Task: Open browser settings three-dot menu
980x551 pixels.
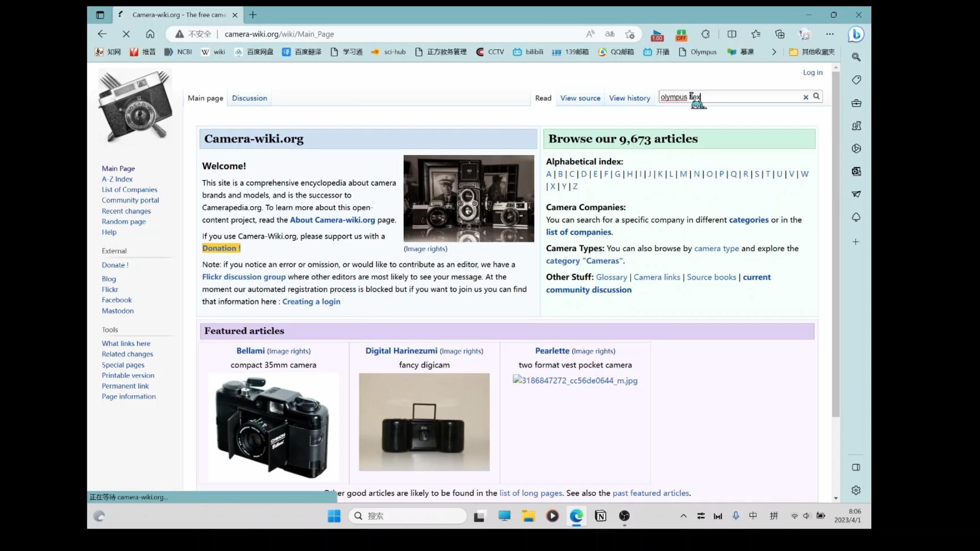Action: pos(830,34)
